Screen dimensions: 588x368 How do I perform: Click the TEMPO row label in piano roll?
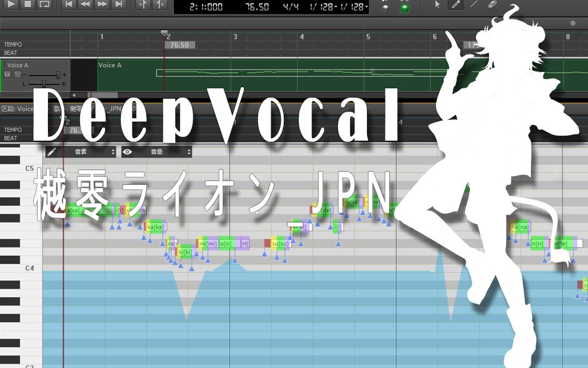(x=13, y=130)
